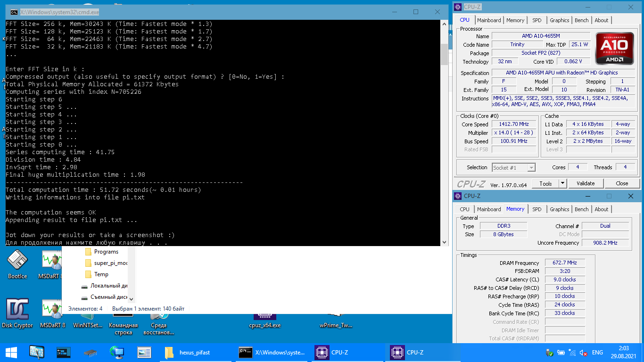Select the Среда восстановления desktop icon
Image resolution: width=644 pixels, height=362 pixels.
pos(159,325)
